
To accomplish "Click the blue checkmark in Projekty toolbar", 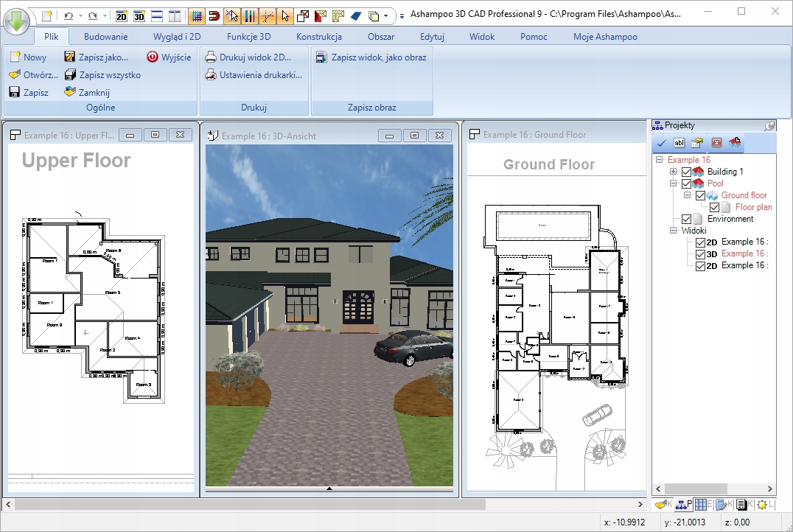I will (662, 143).
